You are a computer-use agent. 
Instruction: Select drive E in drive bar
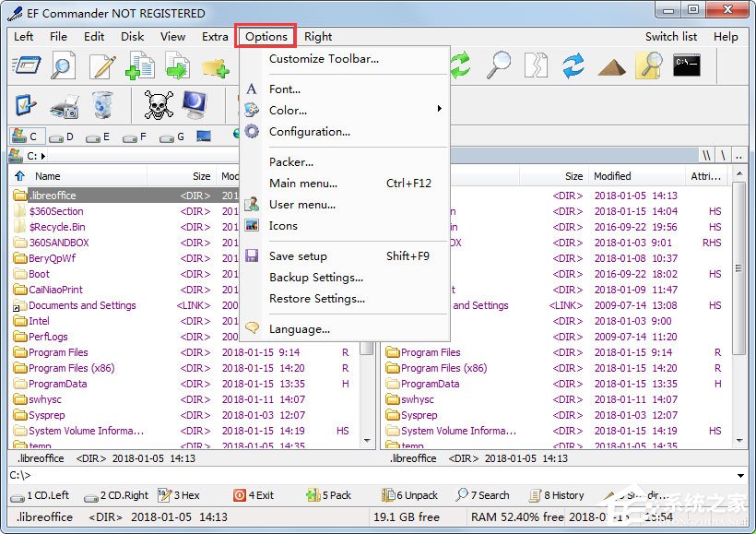(x=99, y=137)
